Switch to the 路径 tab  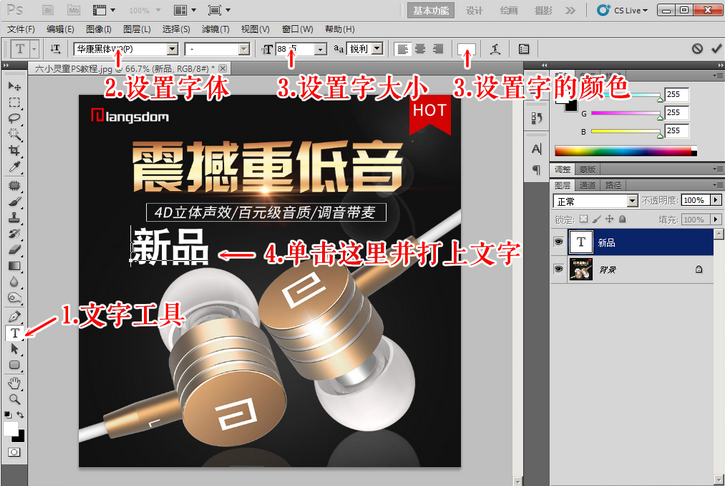pyautogui.click(x=613, y=185)
